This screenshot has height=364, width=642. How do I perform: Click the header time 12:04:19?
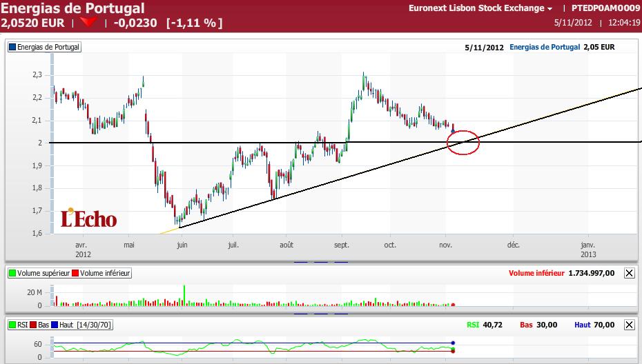[x=624, y=23]
